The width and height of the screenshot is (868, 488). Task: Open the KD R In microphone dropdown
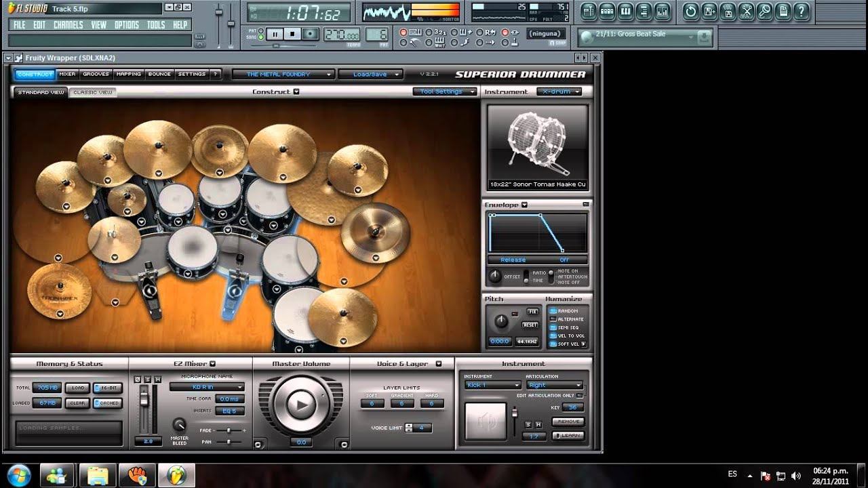coord(207,387)
